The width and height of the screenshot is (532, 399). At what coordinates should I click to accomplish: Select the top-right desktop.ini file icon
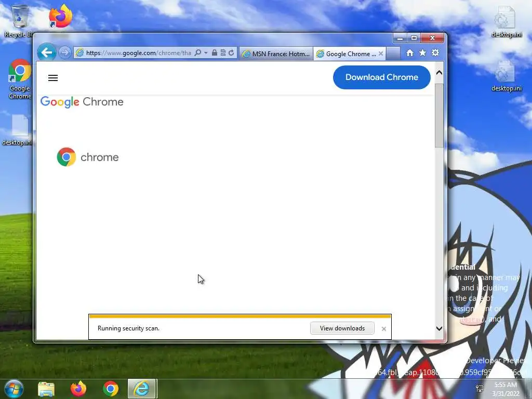coord(506,21)
